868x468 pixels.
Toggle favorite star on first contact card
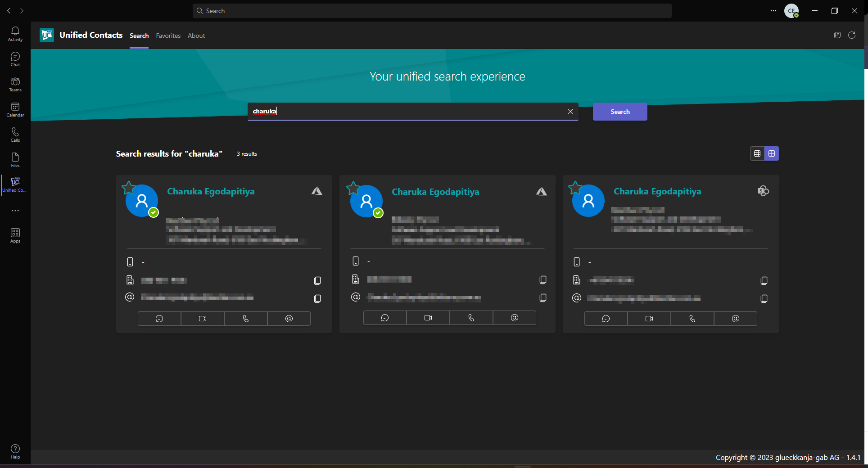tap(129, 188)
